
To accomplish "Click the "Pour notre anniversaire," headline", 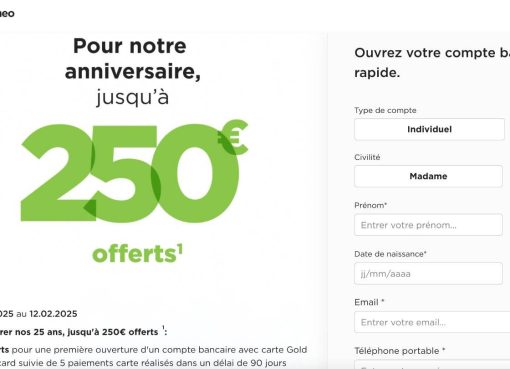I will (x=132, y=59).
